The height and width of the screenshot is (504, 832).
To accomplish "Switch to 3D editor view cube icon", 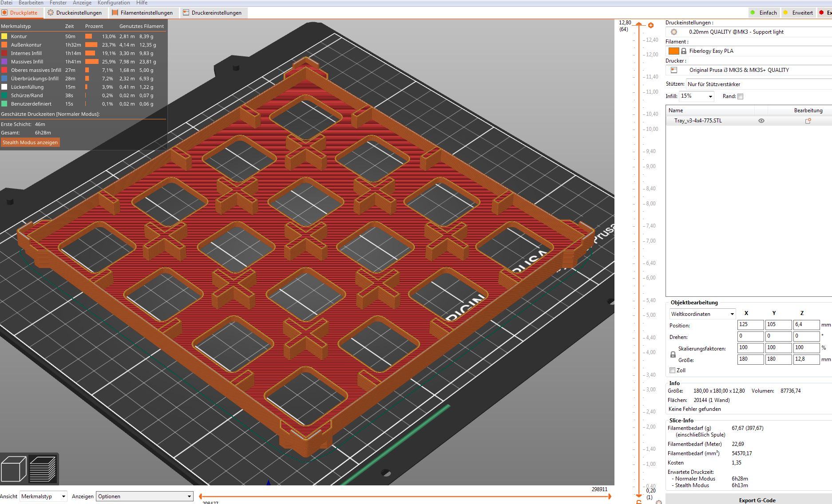I will (x=14, y=469).
